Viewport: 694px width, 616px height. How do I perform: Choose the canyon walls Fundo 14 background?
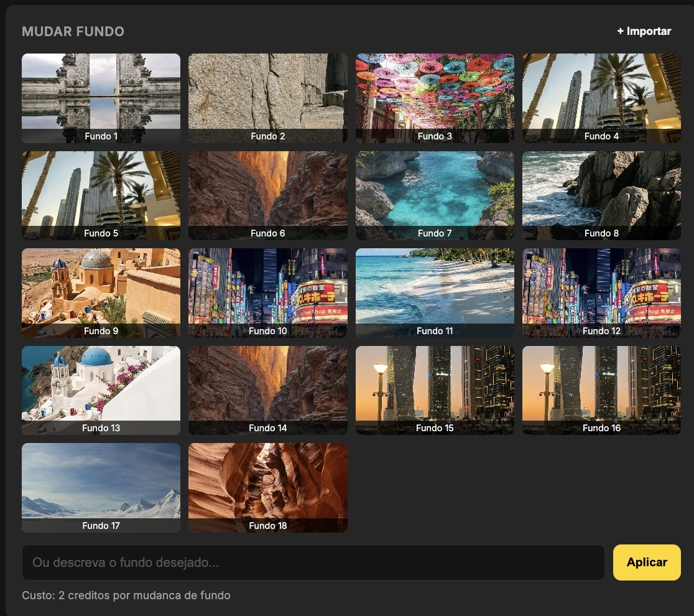tap(267, 390)
